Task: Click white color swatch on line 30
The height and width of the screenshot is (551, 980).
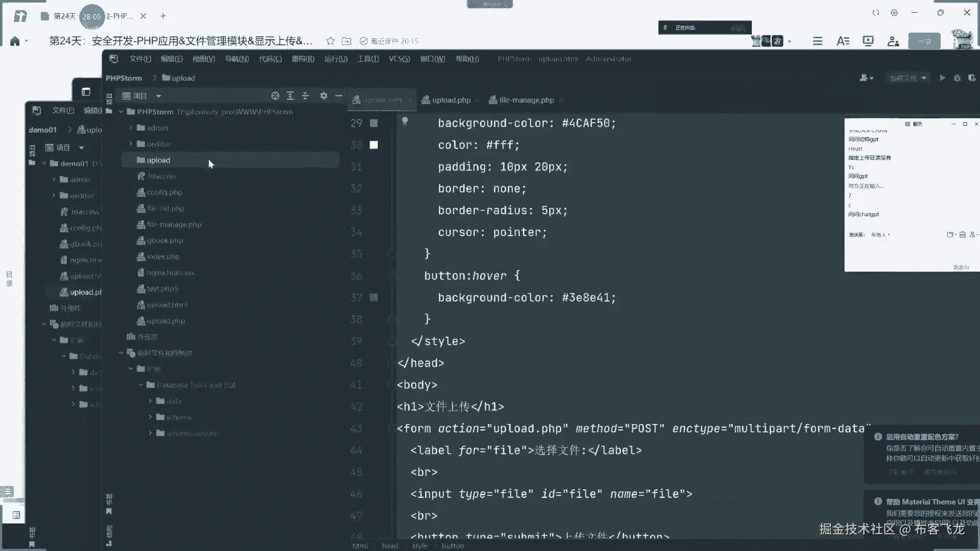Action: point(374,145)
